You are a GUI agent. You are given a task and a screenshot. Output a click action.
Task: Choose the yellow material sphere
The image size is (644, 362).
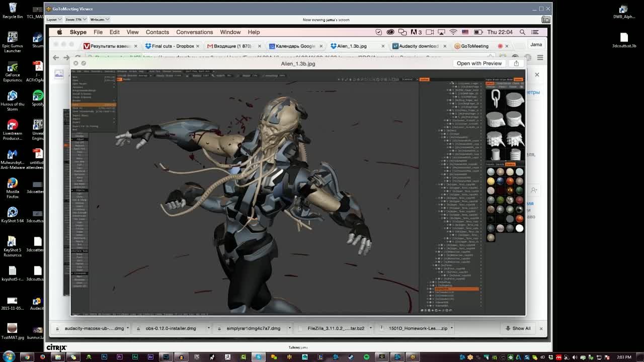coord(491,181)
